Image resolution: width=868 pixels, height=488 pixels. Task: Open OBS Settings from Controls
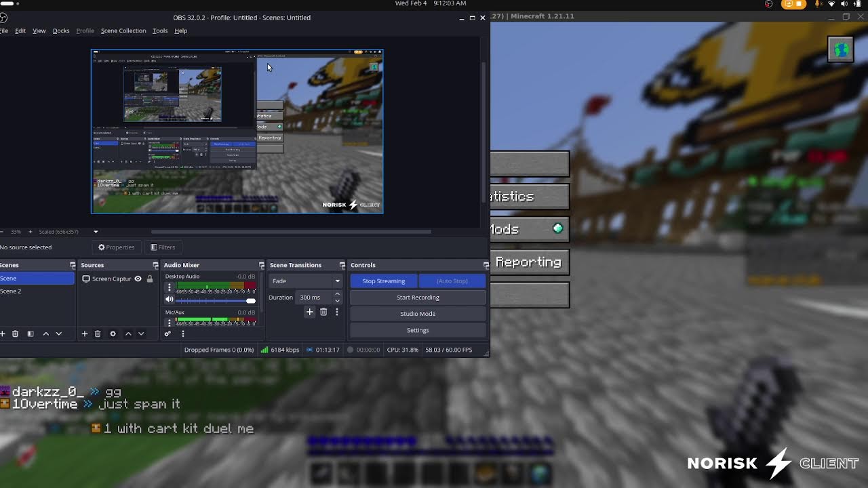point(418,330)
